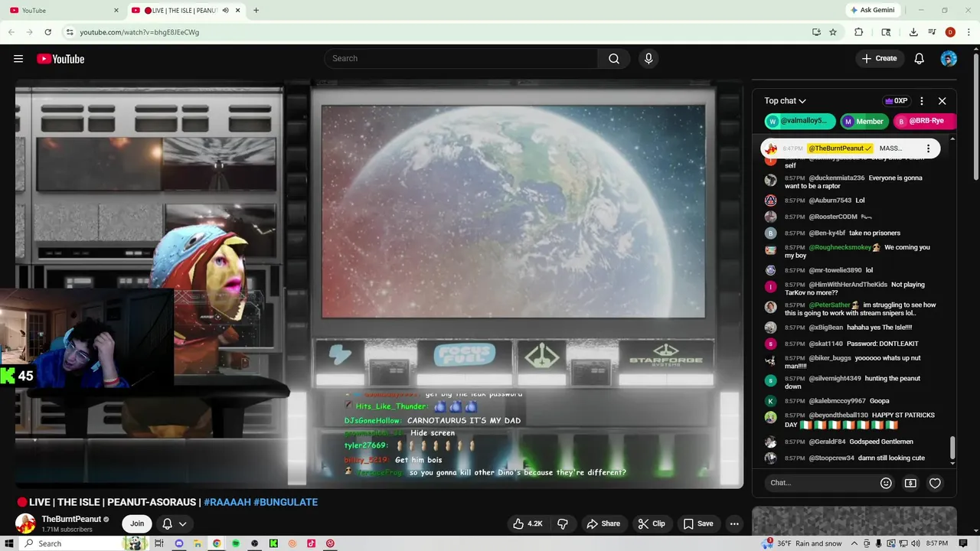Screen dimensions: 980x551
Task: Send a heart reaction in chat
Action: coord(935,483)
